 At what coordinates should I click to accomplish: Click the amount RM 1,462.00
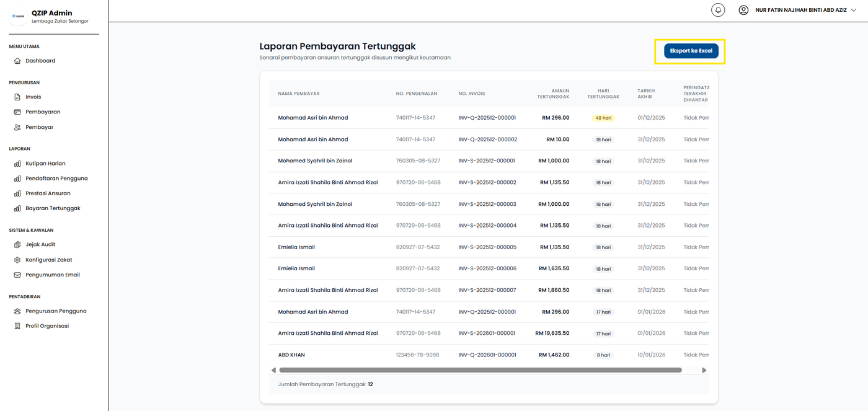coord(554,355)
